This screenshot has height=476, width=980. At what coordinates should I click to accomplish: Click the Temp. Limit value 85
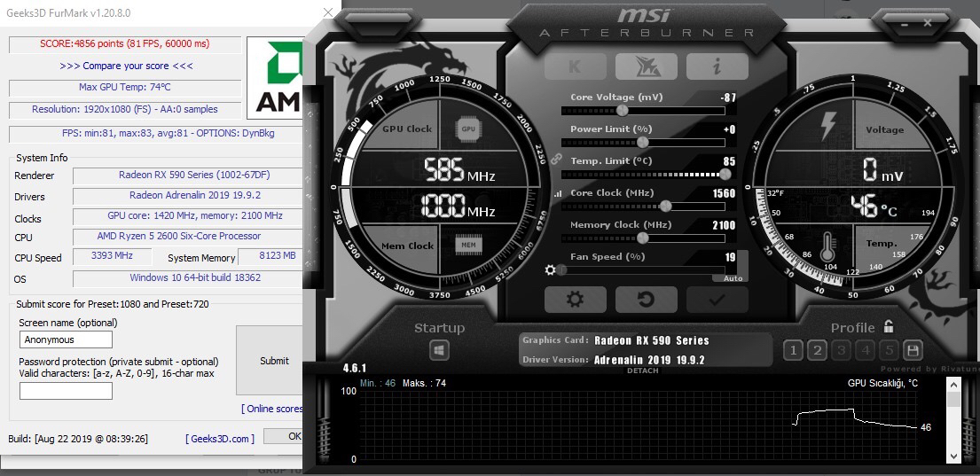[x=729, y=161]
